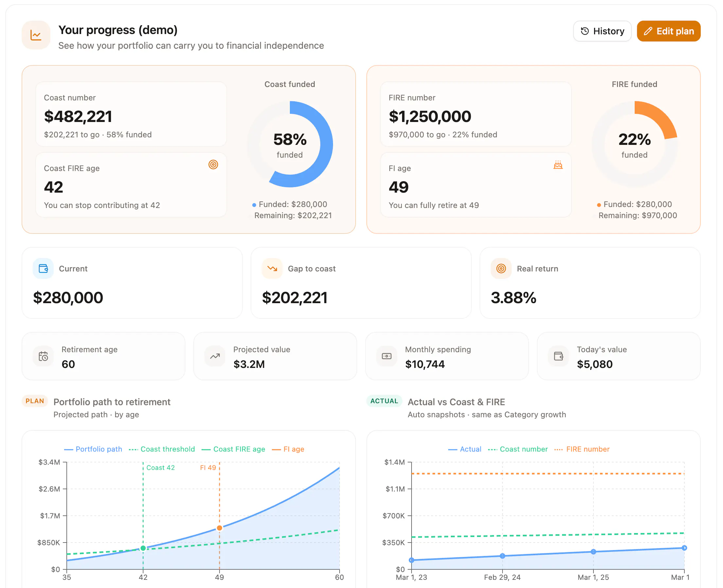Toggle the FI age chart legend entry
Screen dimensions: 723x588
point(288,449)
